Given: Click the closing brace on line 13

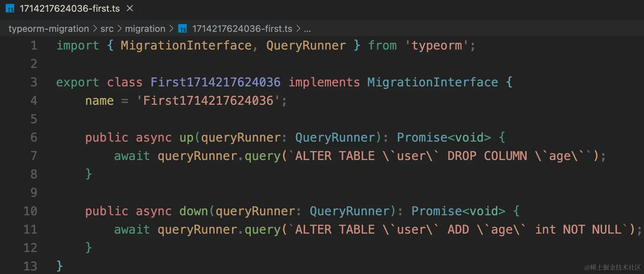Looking at the screenshot, I should coord(60,266).
